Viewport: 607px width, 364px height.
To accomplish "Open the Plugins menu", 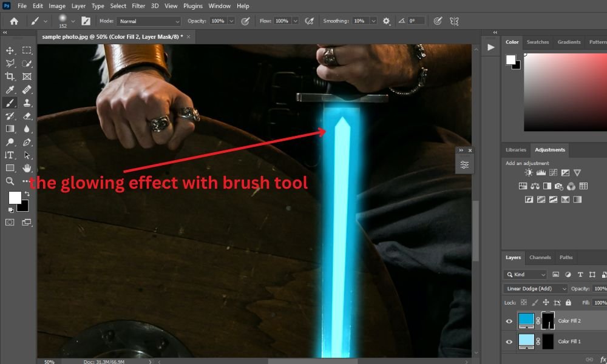I will [193, 6].
